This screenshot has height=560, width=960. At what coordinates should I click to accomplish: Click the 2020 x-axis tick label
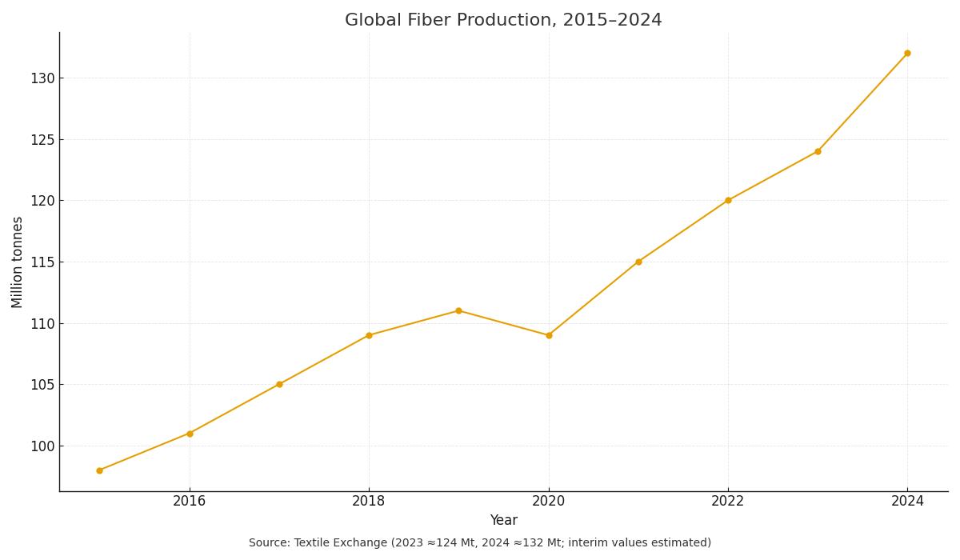[548, 498]
